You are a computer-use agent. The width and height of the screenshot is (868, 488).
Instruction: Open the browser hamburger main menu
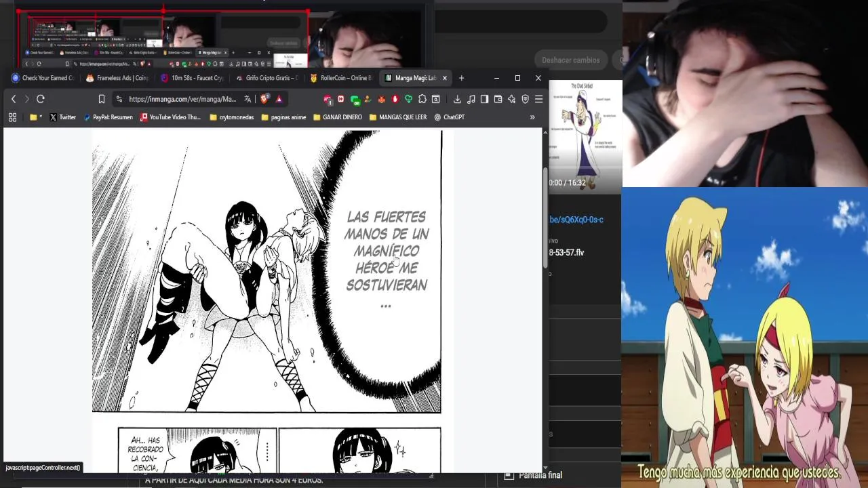coord(538,99)
